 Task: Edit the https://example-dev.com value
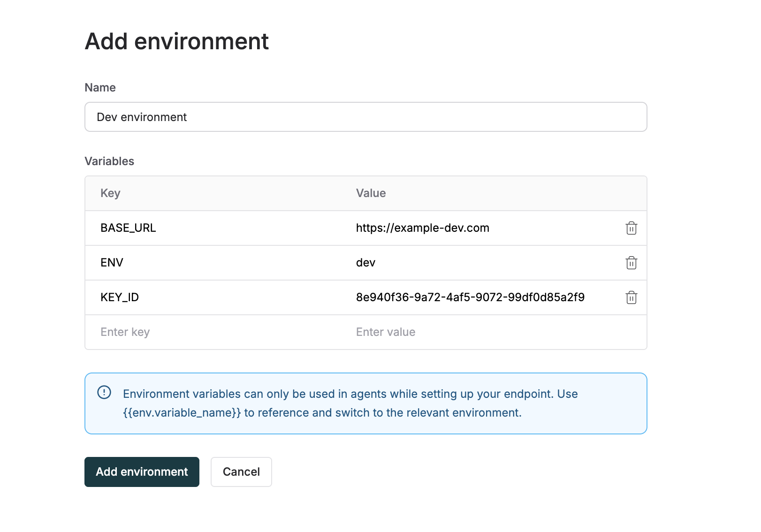click(x=422, y=228)
